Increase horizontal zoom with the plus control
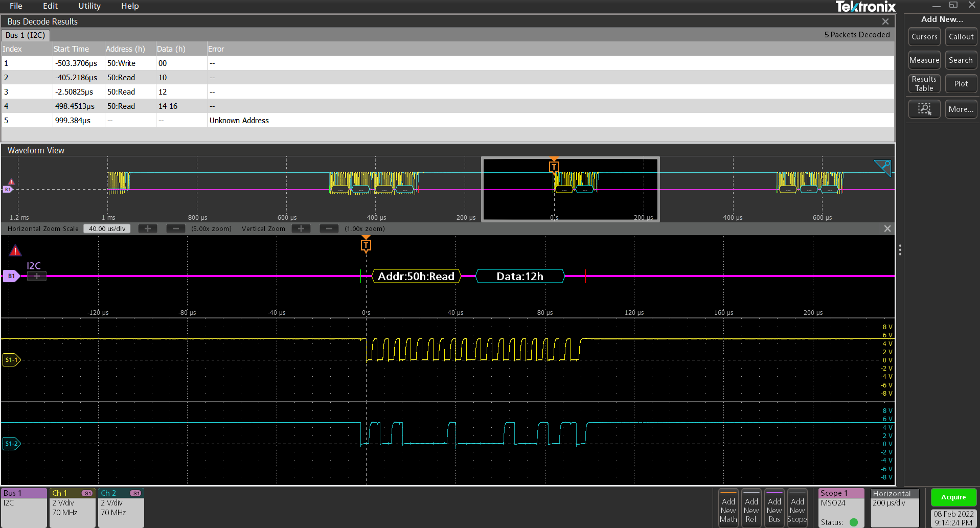The image size is (980, 528). (148, 228)
